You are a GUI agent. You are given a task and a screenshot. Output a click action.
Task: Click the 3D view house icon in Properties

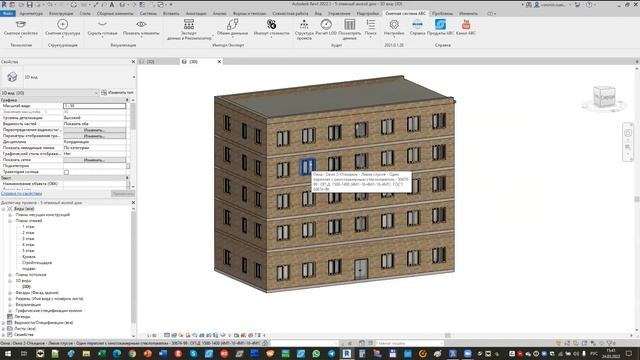(12, 77)
